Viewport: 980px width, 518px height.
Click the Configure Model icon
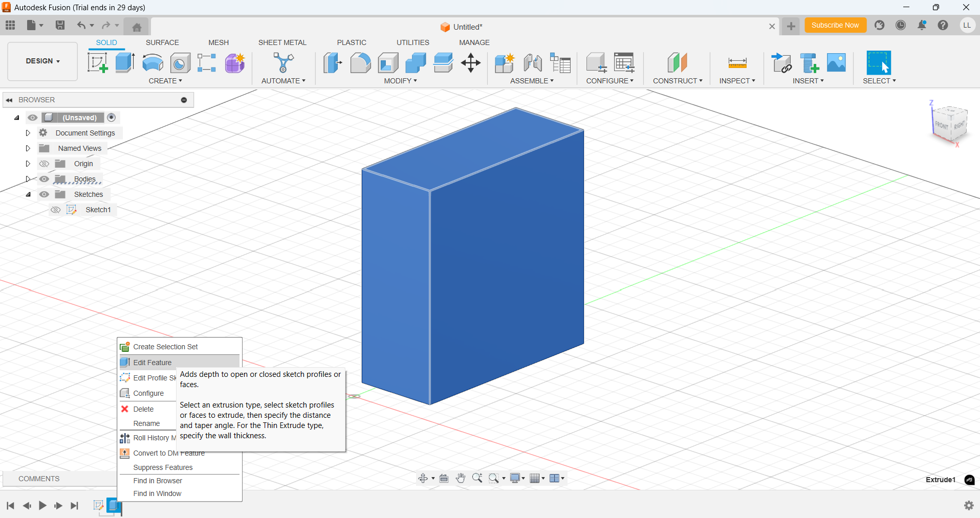596,63
